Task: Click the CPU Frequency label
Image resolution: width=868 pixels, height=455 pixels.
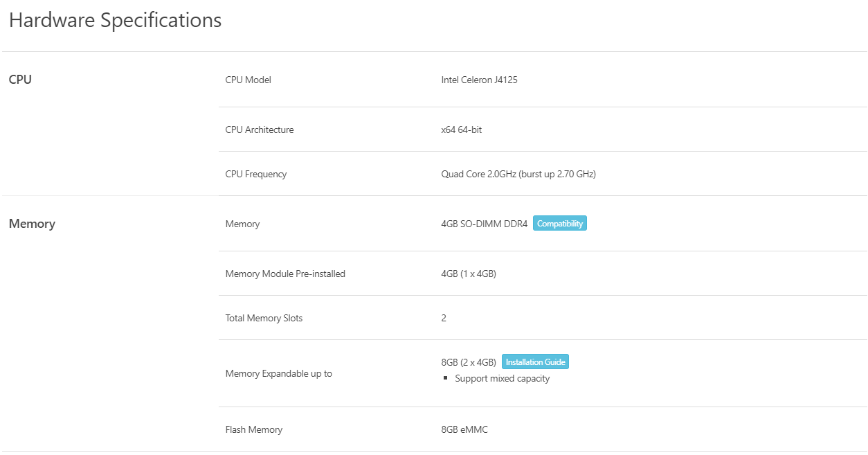Action: point(256,174)
